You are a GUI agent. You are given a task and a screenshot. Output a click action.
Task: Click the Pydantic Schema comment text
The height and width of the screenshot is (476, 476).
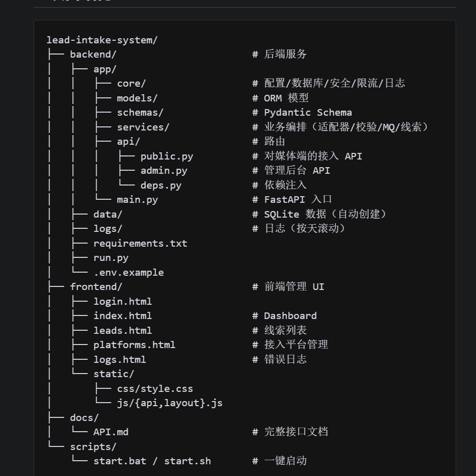coord(308,113)
